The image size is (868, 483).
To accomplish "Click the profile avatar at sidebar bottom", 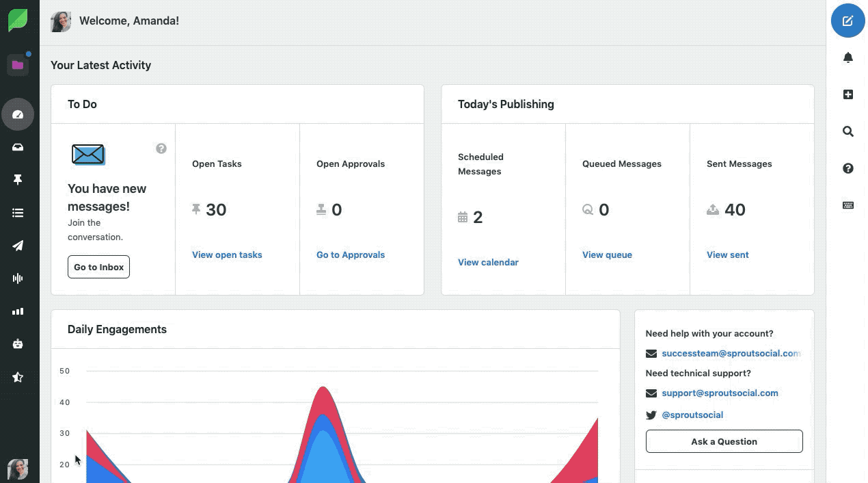I will tap(18, 469).
